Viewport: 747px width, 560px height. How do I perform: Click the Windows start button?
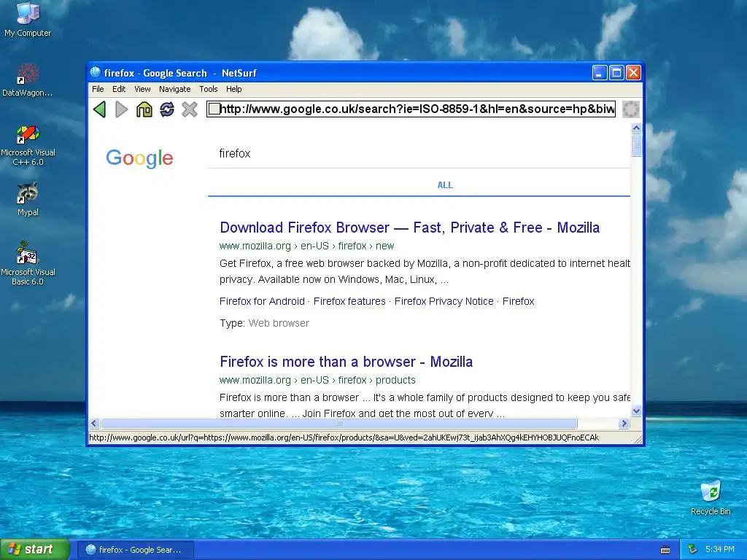[x=35, y=550]
